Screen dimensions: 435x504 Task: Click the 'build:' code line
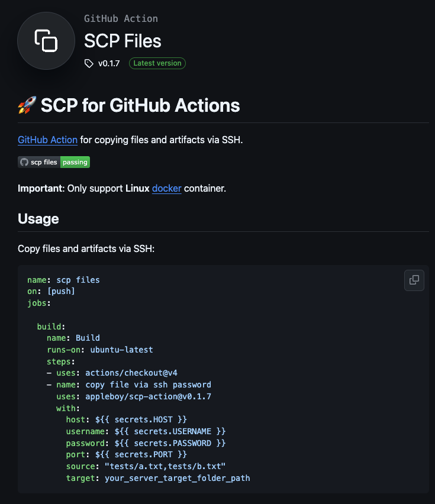(x=51, y=327)
